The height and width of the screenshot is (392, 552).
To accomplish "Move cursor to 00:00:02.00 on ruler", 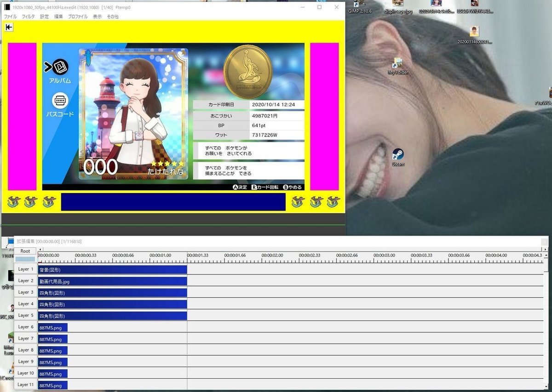I will pos(272,256).
